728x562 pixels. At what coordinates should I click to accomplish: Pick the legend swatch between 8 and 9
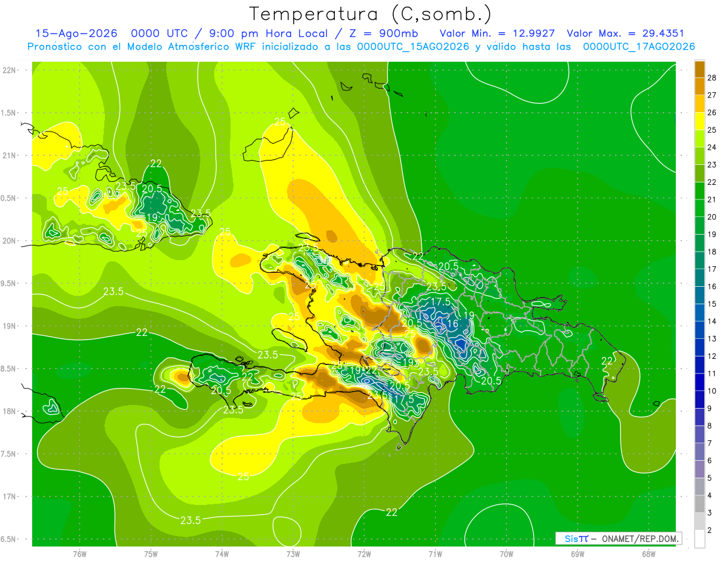(x=699, y=418)
